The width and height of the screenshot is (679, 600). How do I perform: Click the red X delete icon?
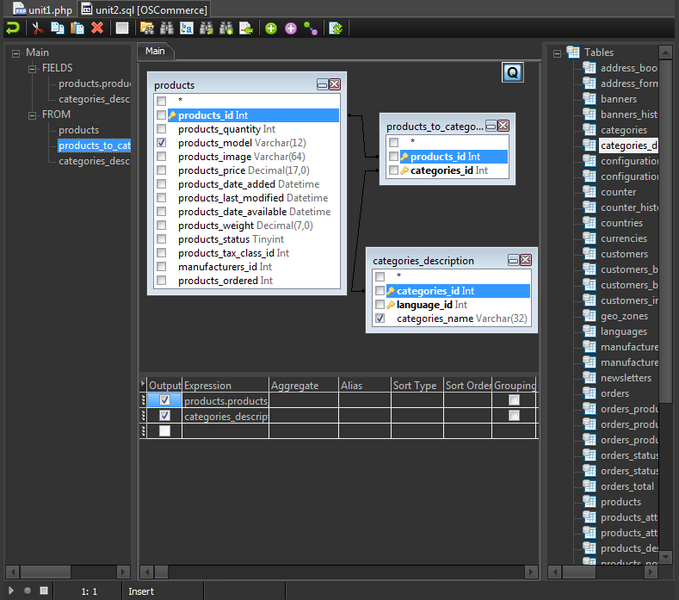97,29
